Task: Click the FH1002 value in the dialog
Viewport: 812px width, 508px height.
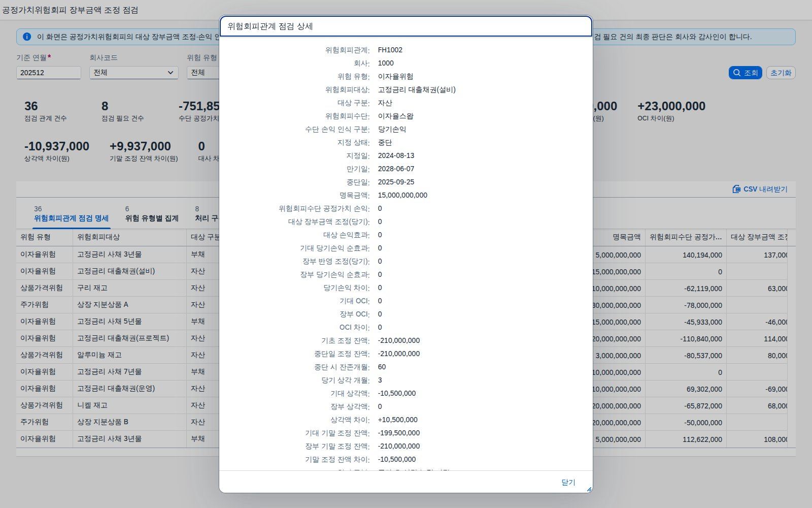Action: (x=390, y=50)
